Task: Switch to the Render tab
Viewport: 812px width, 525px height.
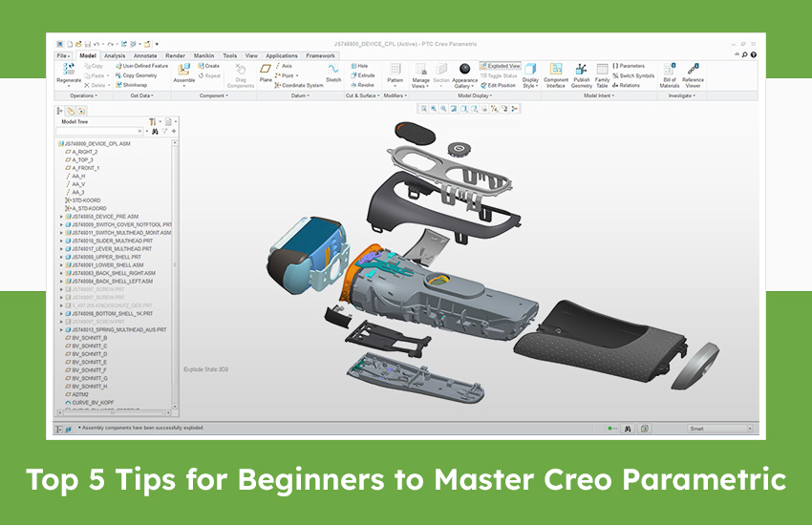Action: pyautogui.click(x=175, y=56)
